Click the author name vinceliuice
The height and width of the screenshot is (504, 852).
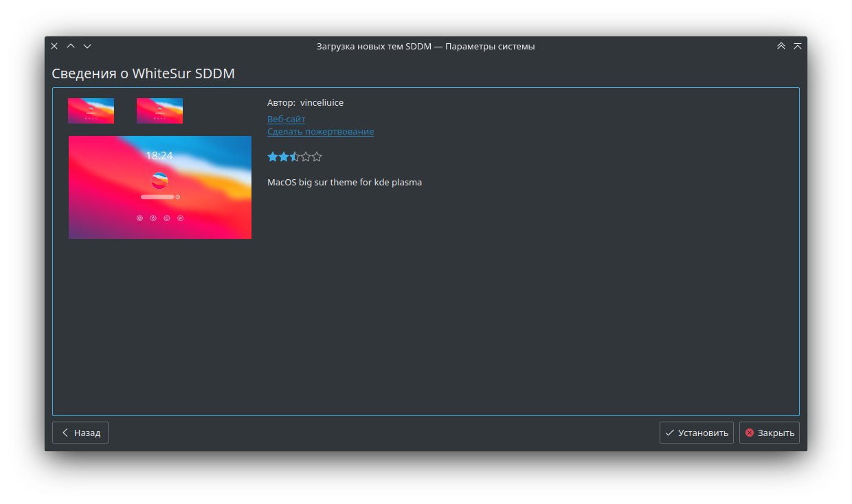(322, 103)
